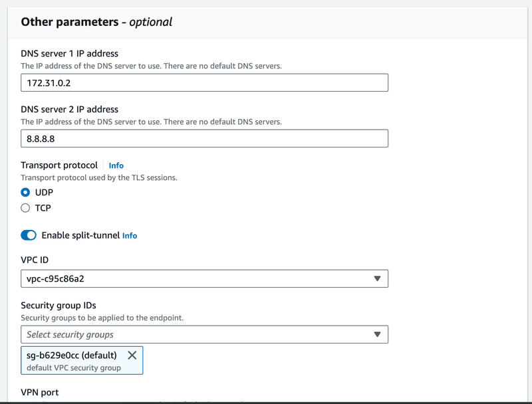Click the Transport protocol label

pyautogui.click(x=59, y=165)
